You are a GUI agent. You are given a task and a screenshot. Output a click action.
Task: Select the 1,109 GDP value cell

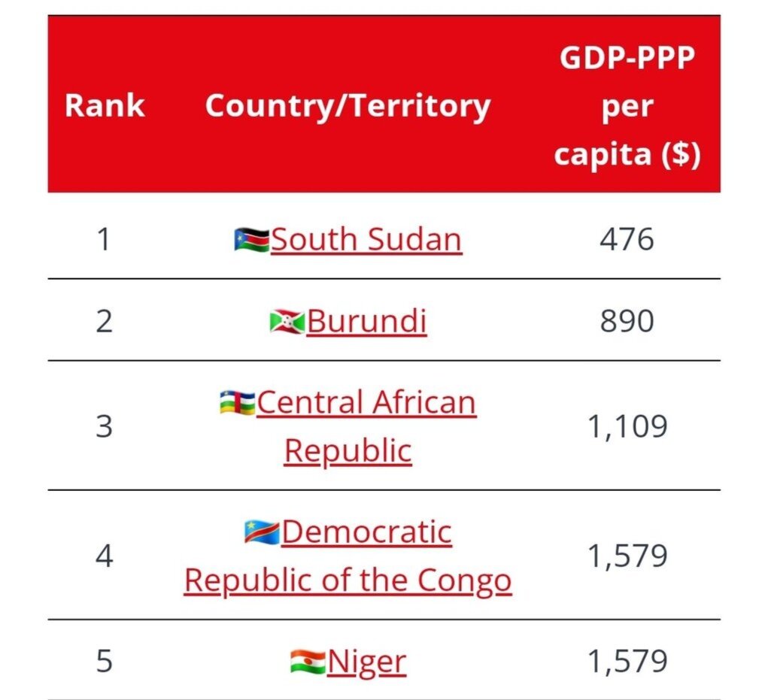click(x=627, y=426)
